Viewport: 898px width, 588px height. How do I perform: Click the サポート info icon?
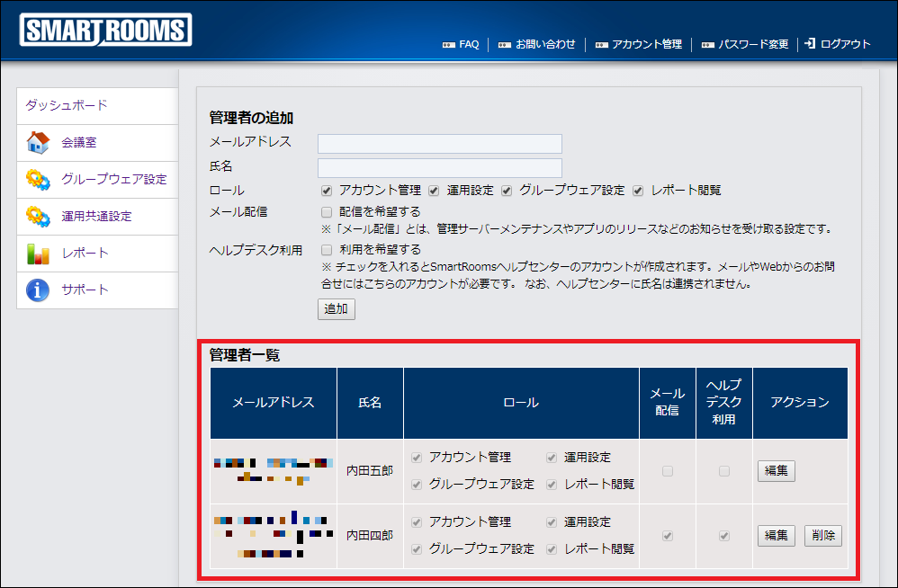point(38,290)
